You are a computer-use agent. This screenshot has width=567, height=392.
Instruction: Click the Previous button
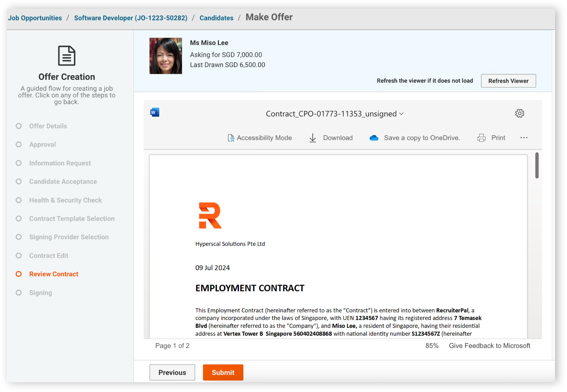tap(172, 373)
